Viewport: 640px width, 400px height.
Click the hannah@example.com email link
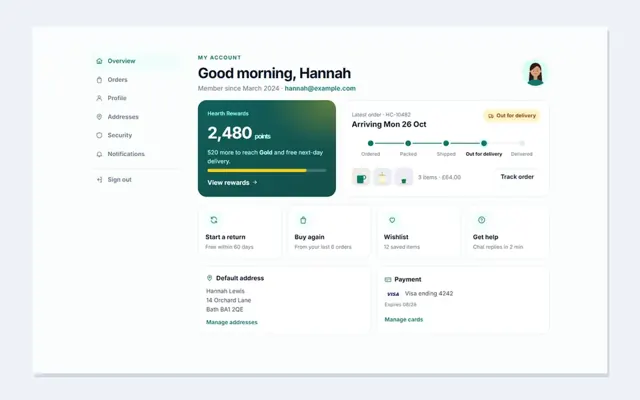[320, 89]
